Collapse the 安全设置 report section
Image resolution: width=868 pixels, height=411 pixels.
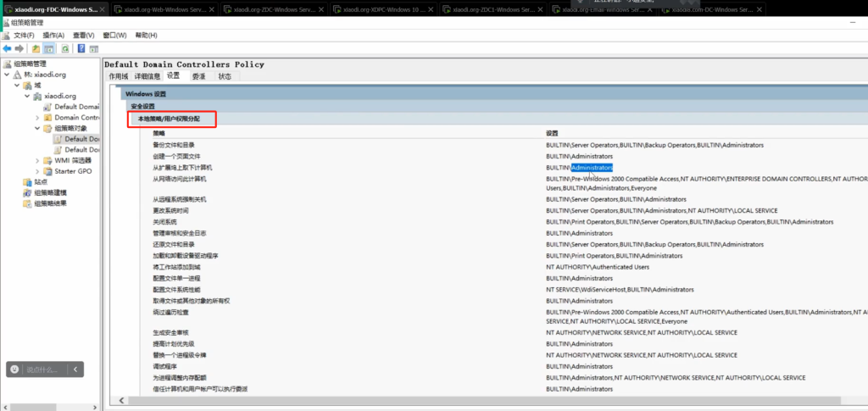pyautogui.click(x=497, y=106)
